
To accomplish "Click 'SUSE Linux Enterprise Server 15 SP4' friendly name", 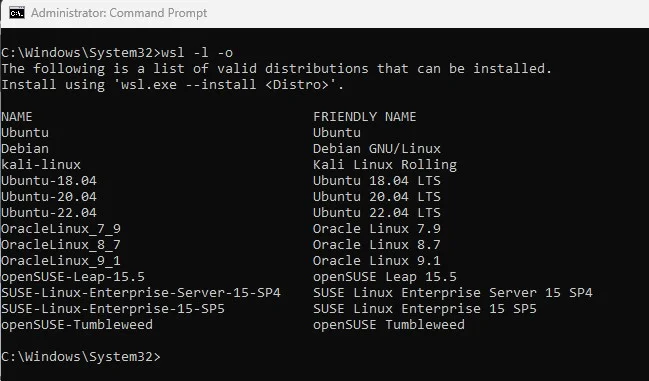I will pos(452,293).
